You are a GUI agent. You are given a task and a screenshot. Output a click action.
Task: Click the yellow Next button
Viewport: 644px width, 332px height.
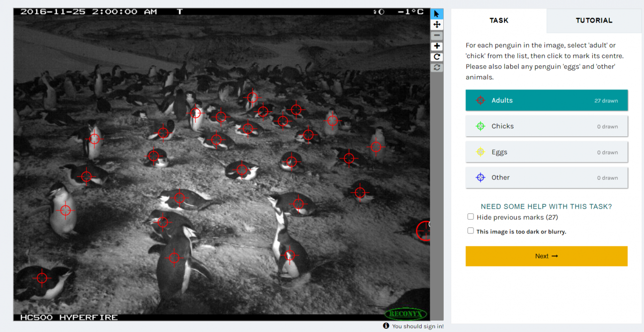[546, 256]
